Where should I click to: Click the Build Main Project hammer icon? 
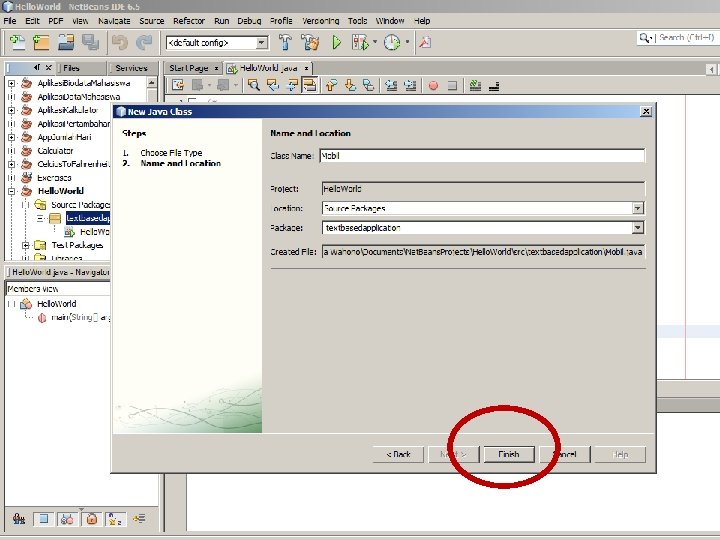(285, 42)
